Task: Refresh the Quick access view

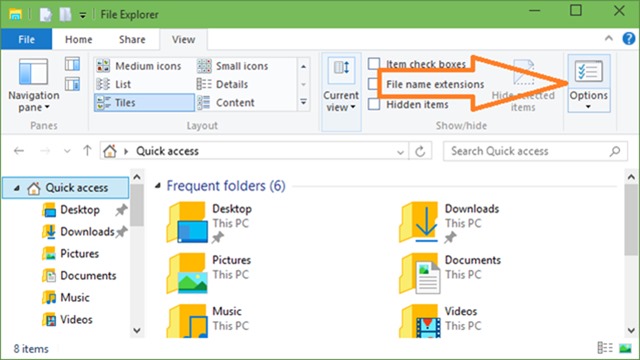Action: click(x=420, y=151)
